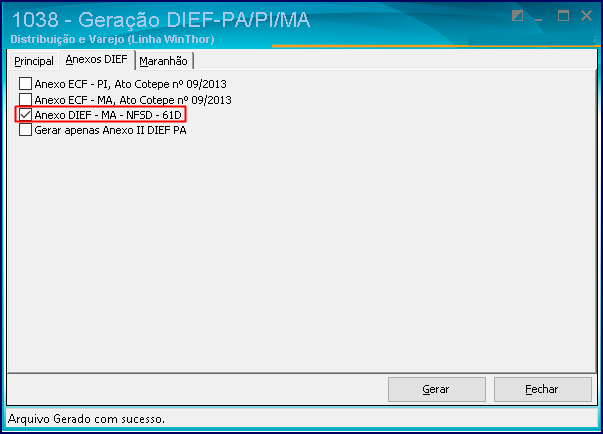The image size is (603, 434).
Task: Enable Anexo ECF - PI checkbox
Action: tap(25, 83)
